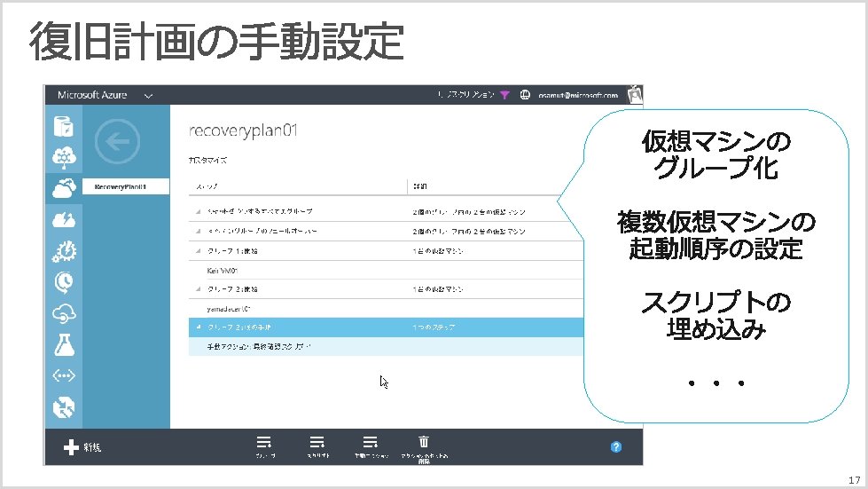Click the osamut@microsoft.com account name
The image size is (868, 489).
(578, 95)
